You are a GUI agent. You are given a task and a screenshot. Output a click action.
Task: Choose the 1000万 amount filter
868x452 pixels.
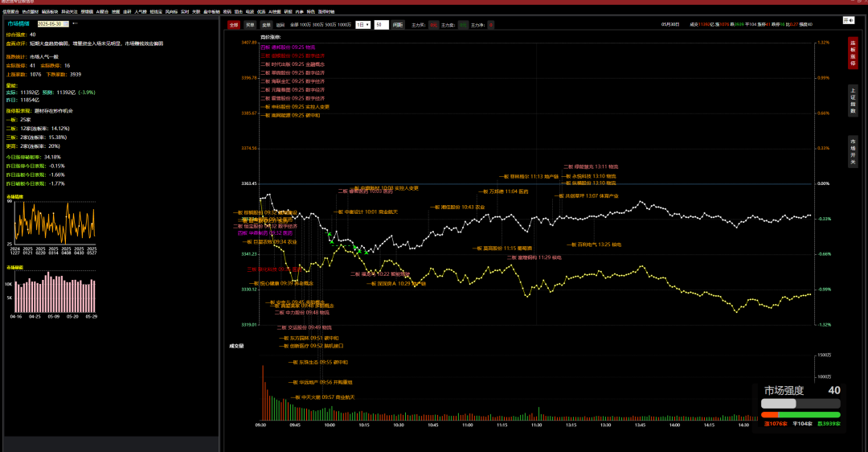tap(344, 25)
